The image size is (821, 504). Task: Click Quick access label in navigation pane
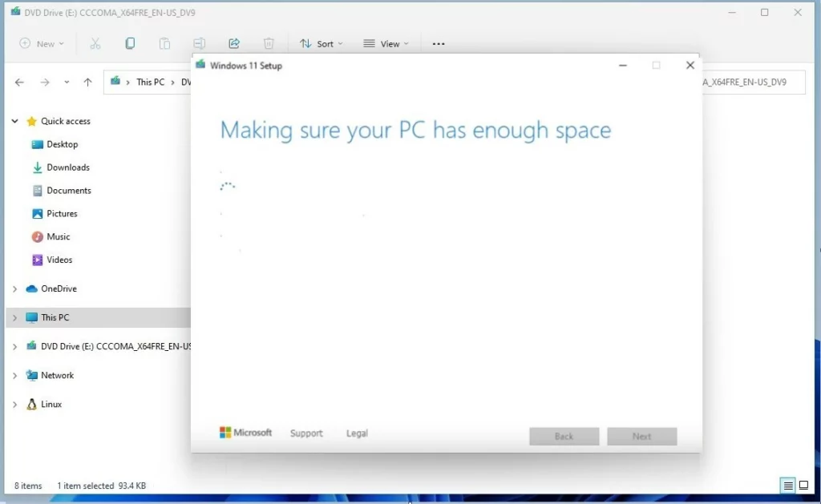pos(66,121)
